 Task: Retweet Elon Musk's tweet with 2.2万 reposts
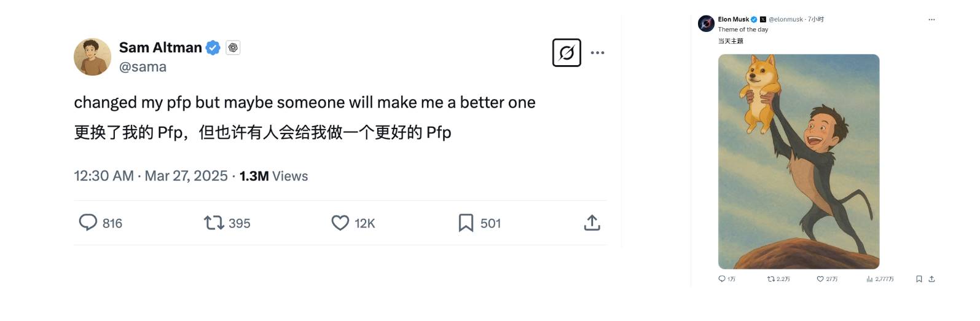click(771, 279)
